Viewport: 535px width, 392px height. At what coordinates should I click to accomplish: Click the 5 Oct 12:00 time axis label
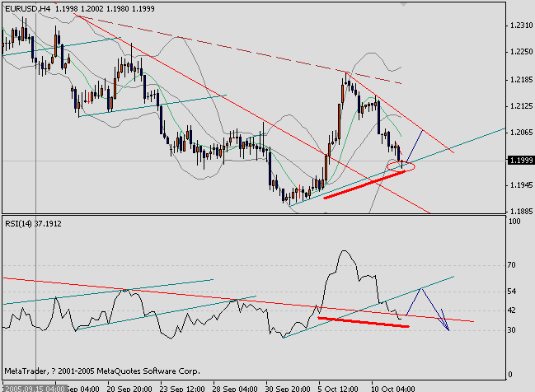pos(338,389)
